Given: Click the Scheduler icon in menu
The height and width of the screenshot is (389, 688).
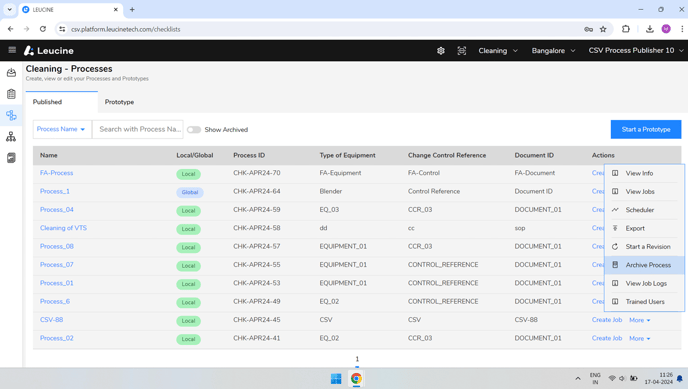Looking at the screenshot, I should (615, 210).
